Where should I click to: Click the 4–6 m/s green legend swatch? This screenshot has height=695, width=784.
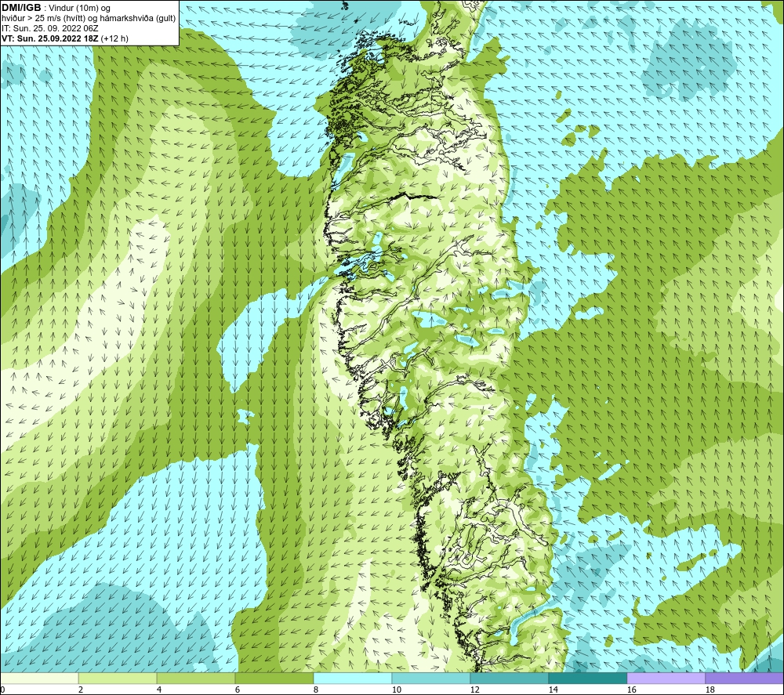pyautogui.click(x=196, y=678)
